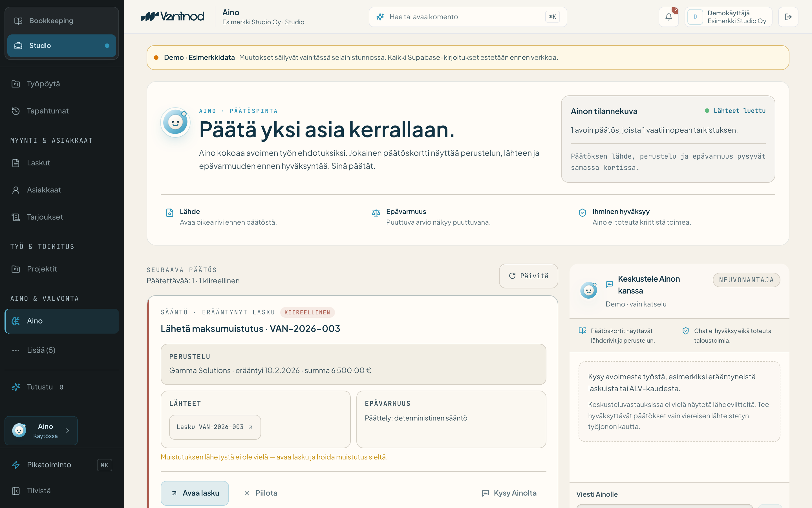
Task: Open Tapahtumat in the sidebar
Action: pos(62,111)
